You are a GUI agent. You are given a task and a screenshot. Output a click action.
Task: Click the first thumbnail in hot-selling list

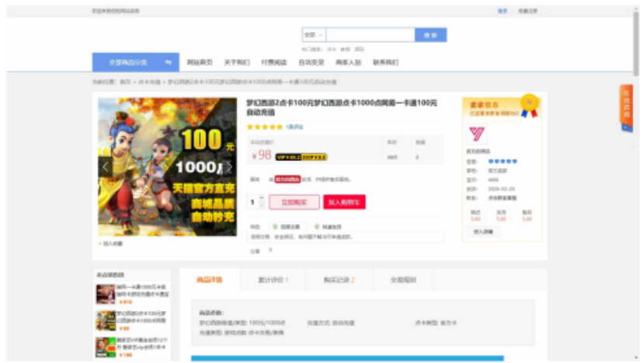(x=106, y=294)
